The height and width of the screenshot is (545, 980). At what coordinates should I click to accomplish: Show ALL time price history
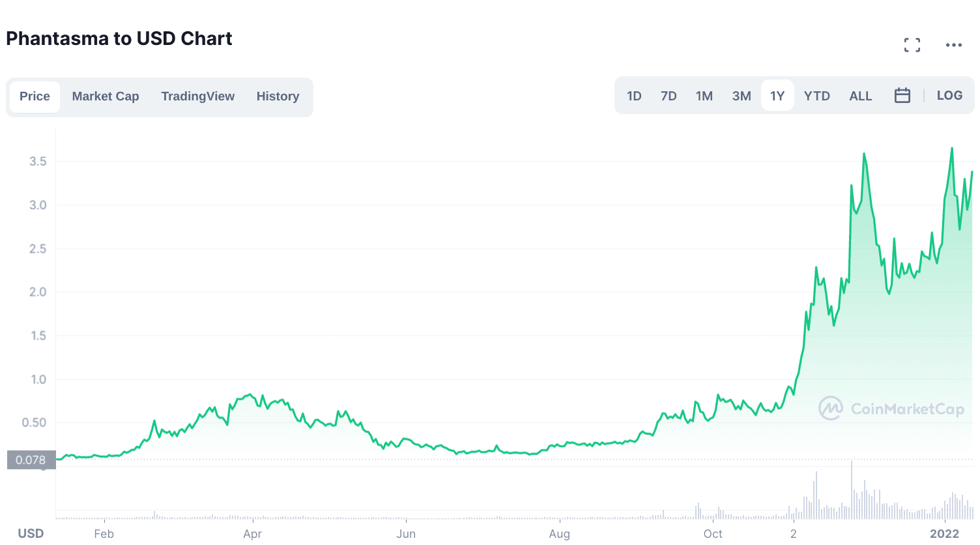click(x=860, y=96)
